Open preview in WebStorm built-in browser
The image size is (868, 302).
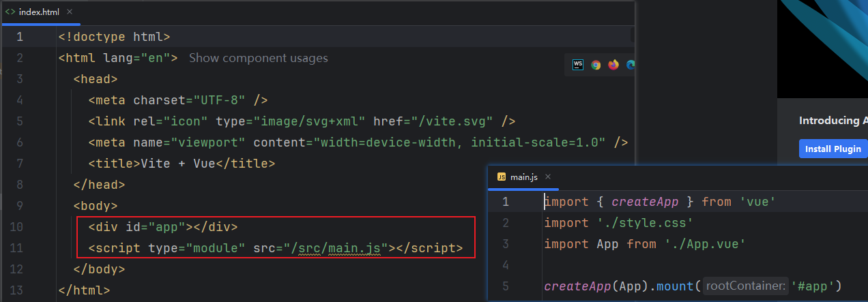click(578, 65)
